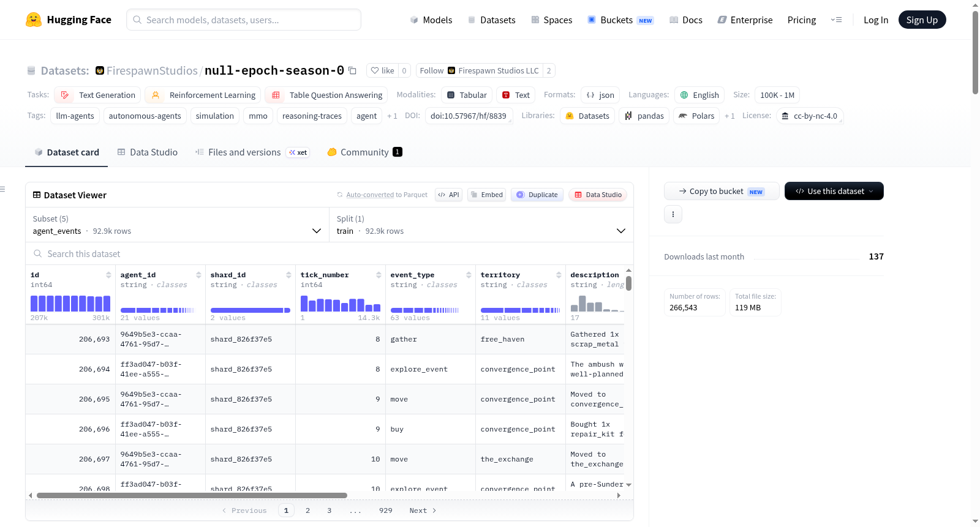The height and width of the screenshot is (527, 980).
Task: Click the Sign Up button
Action: click(922, 20)
